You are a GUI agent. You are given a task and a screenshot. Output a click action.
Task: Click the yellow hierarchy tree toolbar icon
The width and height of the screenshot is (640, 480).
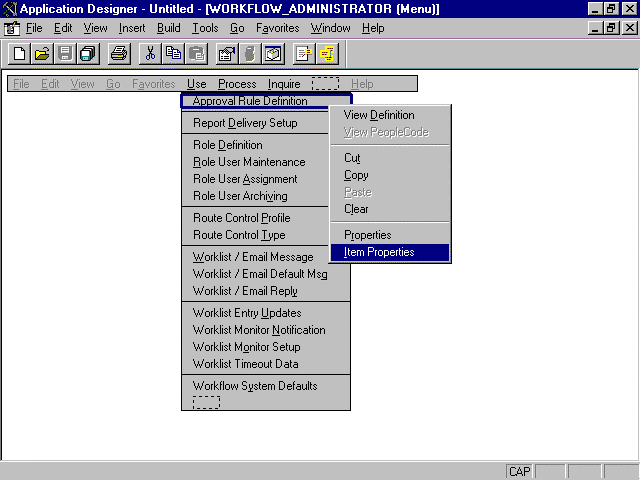327,53
